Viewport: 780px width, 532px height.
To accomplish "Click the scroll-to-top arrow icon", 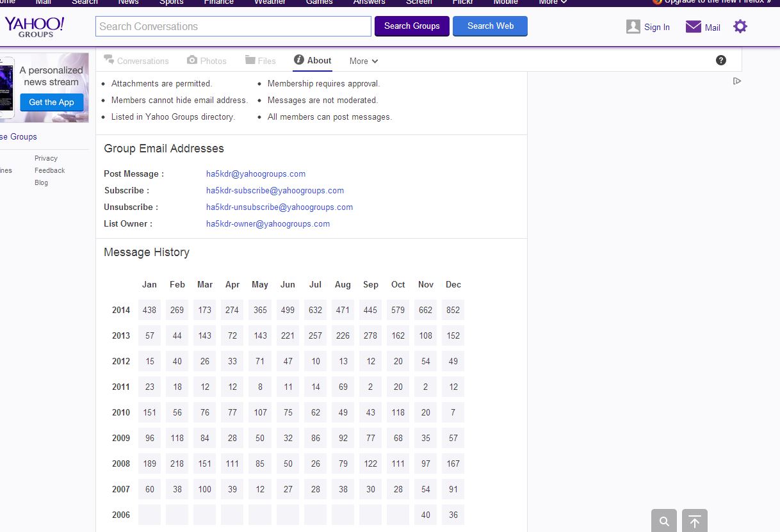I will (x=695, y=521).
